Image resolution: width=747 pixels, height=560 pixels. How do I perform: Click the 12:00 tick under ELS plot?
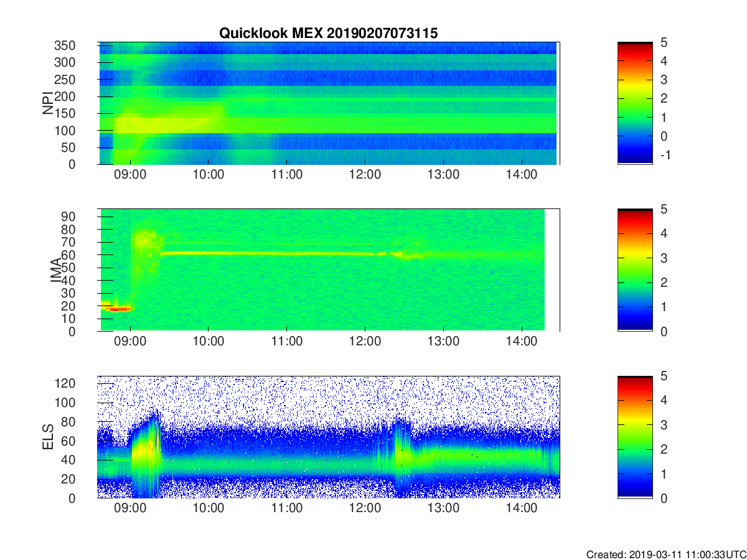coord(365,508)
